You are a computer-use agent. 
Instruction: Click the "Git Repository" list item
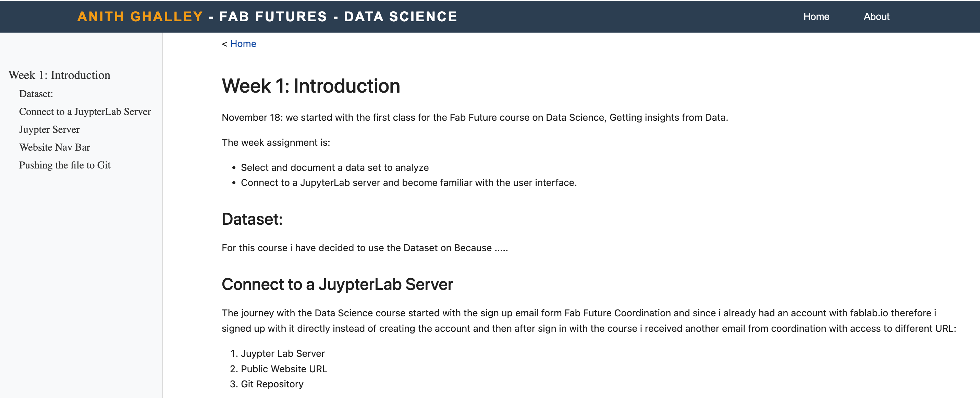click(x=272, y=384)
